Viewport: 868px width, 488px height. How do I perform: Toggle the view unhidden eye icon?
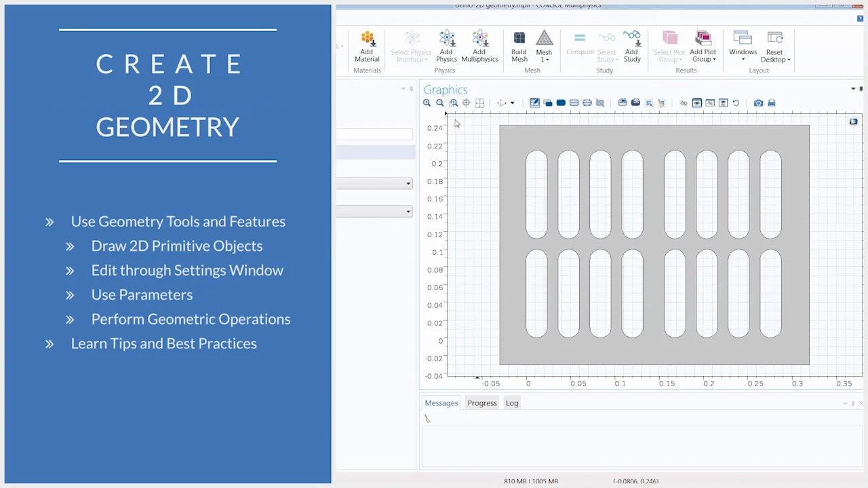(696, 103)
